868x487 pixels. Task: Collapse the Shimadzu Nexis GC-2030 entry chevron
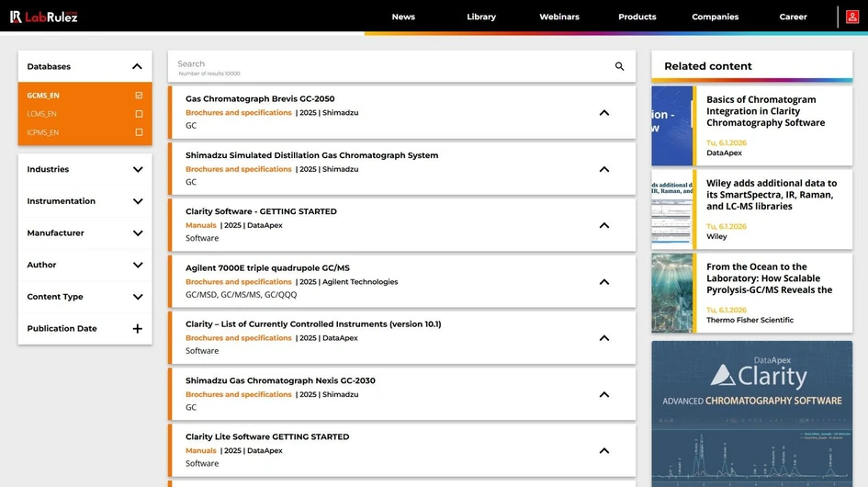[604, 394]
